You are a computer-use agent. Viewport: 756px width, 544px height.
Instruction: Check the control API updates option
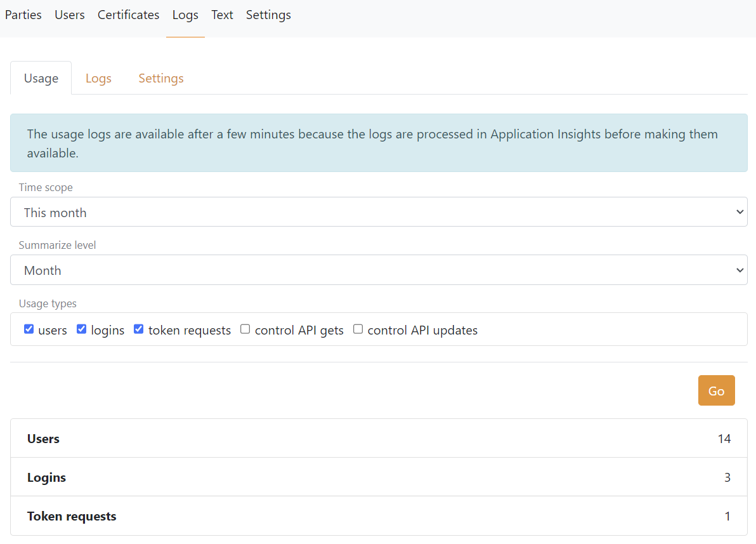(x=358, y=329)
